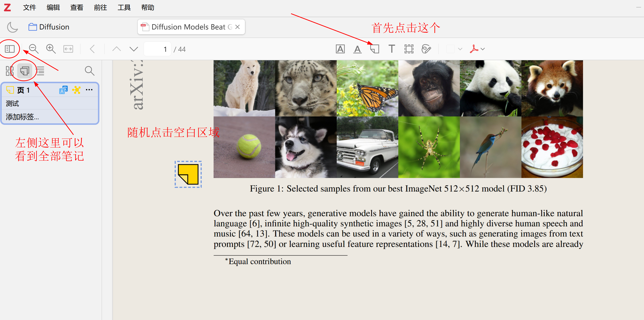The image size is (644, 320).
Task: Click yellow spark icon on annotation card
Action: coord(76,90)
